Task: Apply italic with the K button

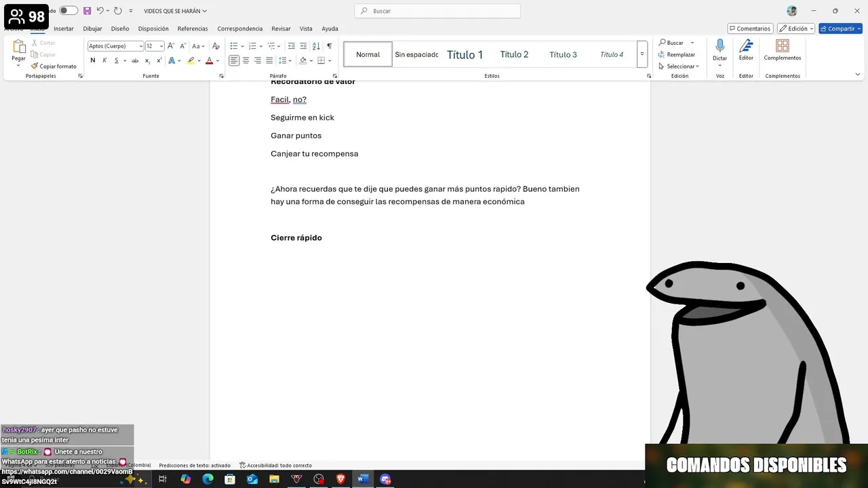Action: point(104,60)
